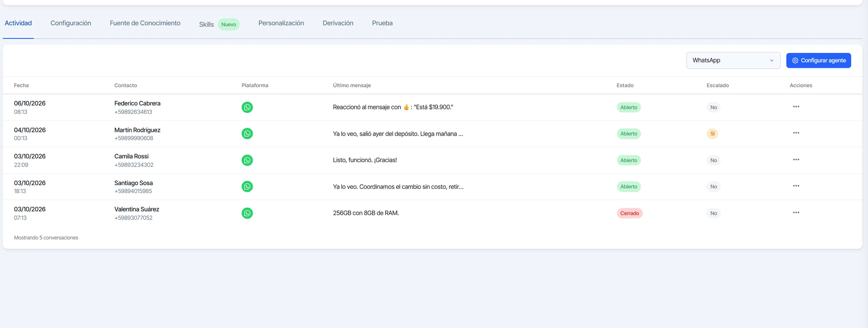
Task: Open actions menu for Santiago Sosa
Action: pyautogui.click(x=796, y=186)
